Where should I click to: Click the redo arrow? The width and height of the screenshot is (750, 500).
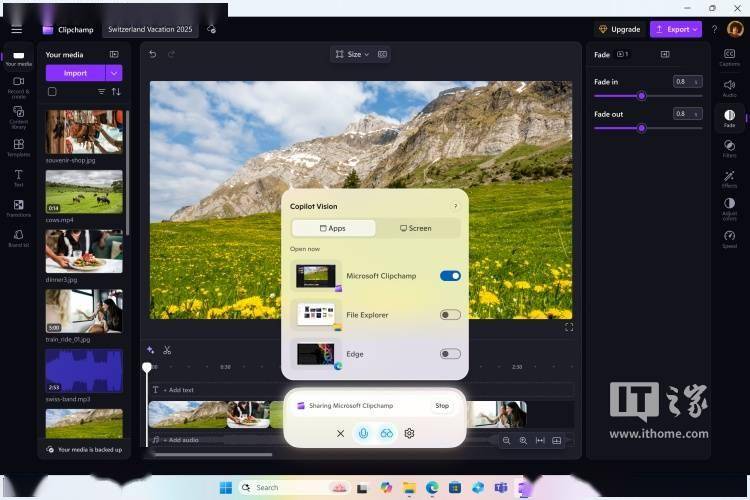click(x=171, y=54)
